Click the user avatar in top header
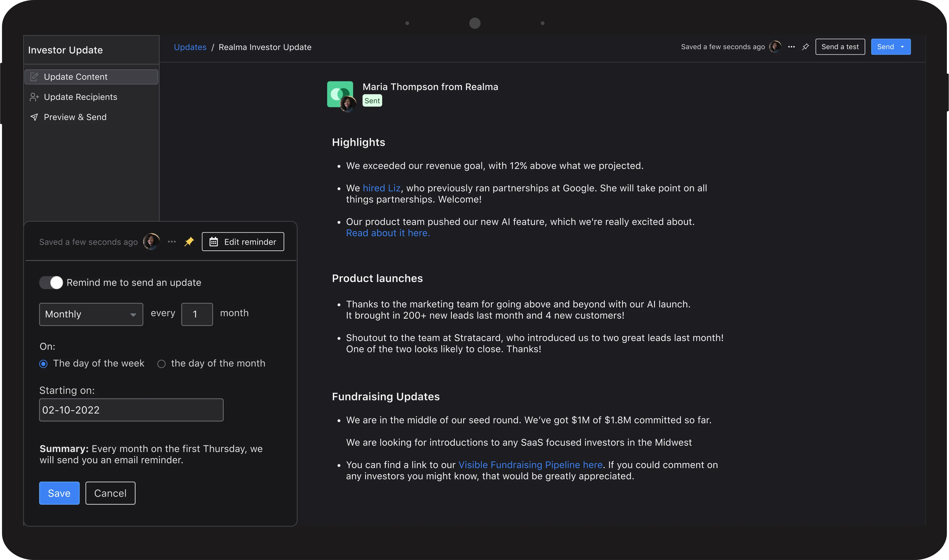Screen dimensions: 949x560 click(775, 47)
